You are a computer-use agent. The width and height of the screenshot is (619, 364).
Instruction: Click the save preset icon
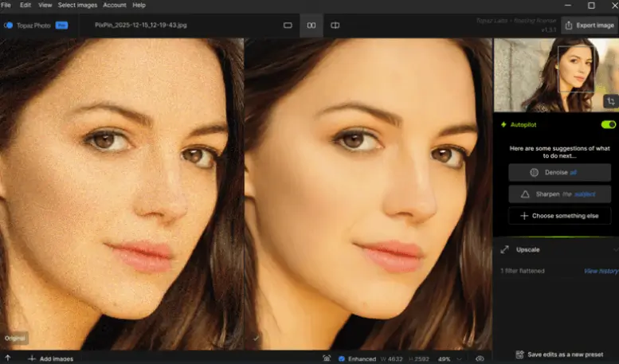[x=520, y=354]
